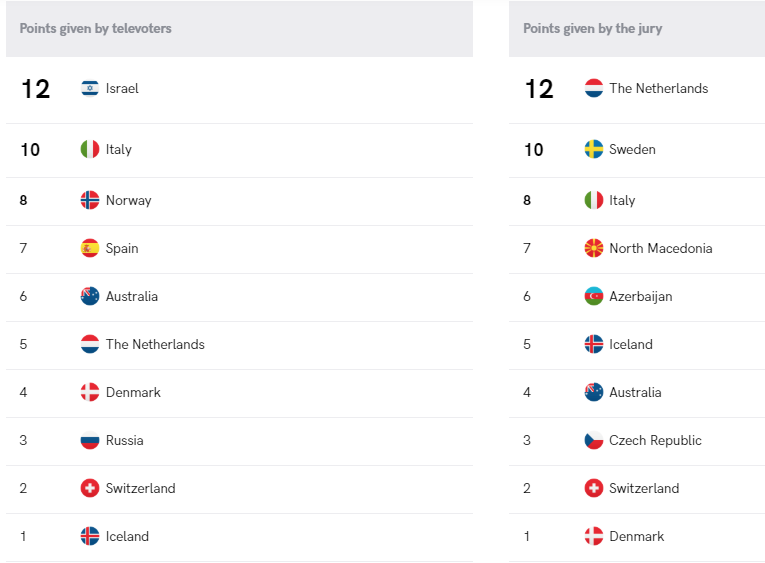The width and height of the screenshot is (765, 563).
Task: Open Italy in the jury 8 points row
Action: (x=622, y=200)
